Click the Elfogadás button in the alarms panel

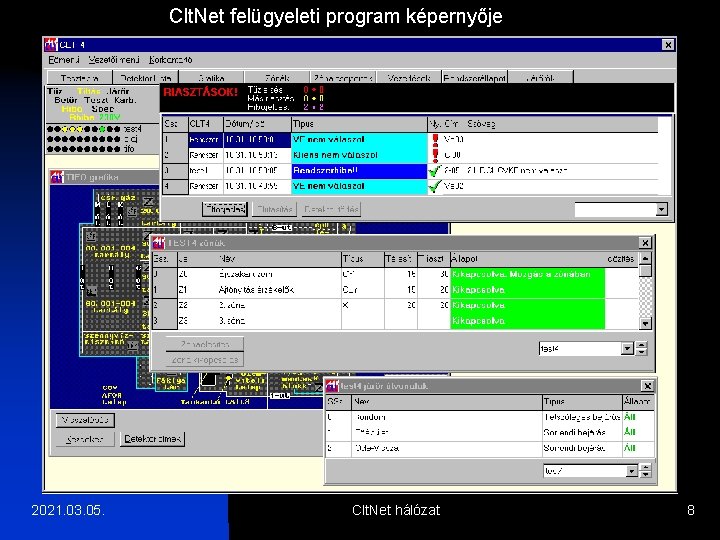225,209
